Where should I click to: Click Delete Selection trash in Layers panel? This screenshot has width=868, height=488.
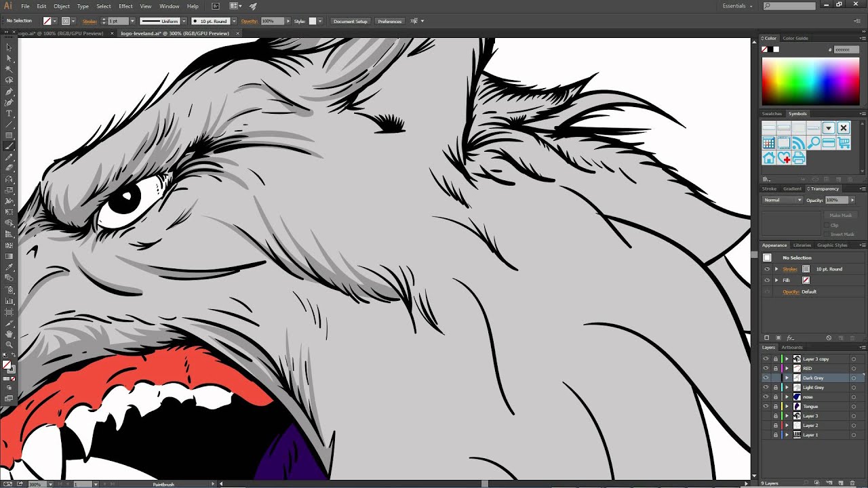pos(852,483)
